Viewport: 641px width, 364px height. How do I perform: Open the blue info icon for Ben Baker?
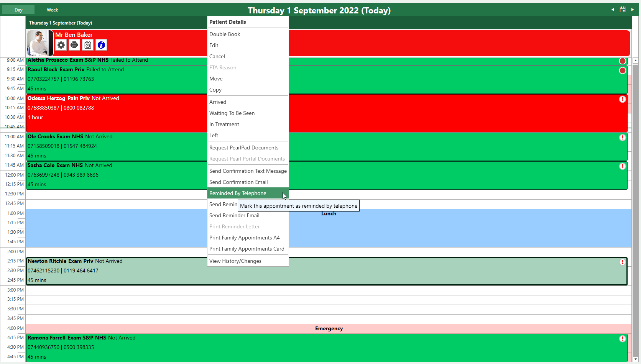101,45
